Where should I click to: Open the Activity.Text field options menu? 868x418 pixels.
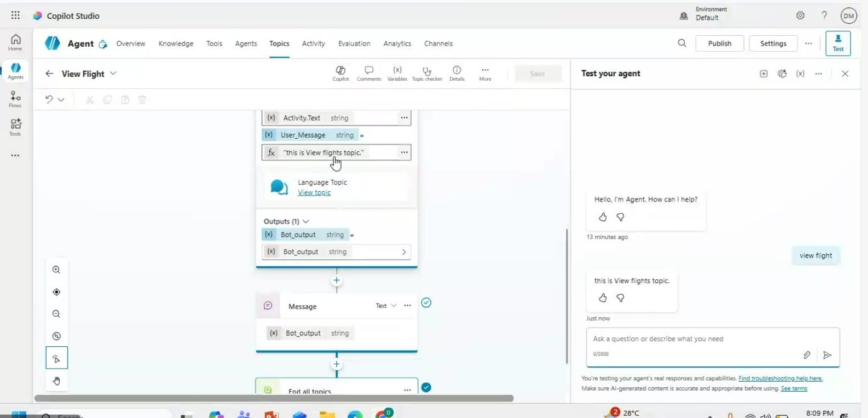404,118
